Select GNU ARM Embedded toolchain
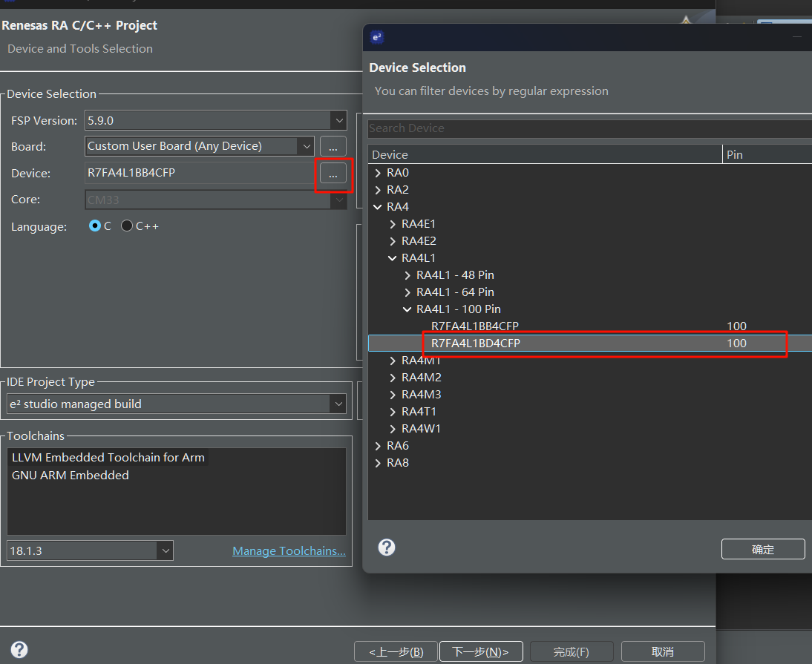This screenshot has width=812, height=664. pyautogui.click(x=71, y=475)
